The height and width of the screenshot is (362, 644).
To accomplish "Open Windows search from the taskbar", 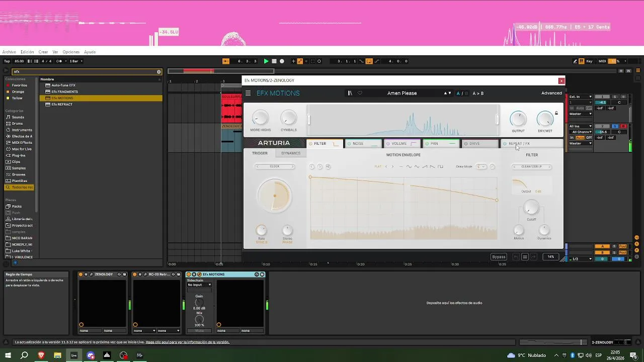I will pyautogui.click(x=24, y=355).
